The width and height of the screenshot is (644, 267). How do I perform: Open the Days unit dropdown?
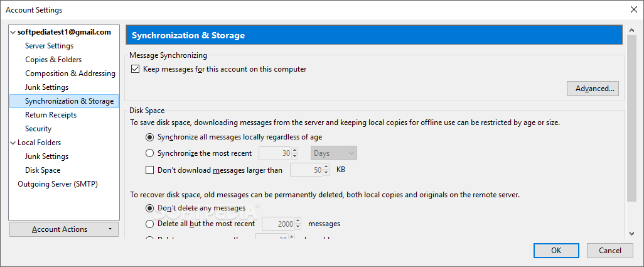coord(334,153)
